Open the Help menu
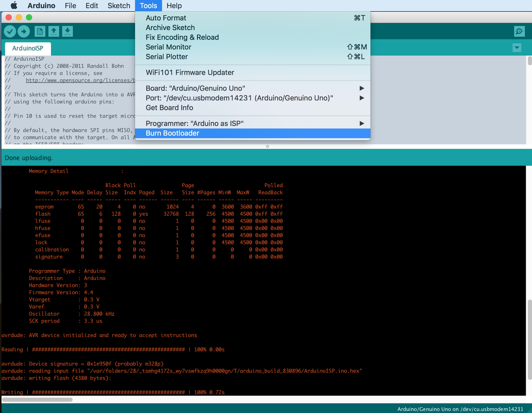The width and height of the screenshot is (532, 413). pos(174,6)
